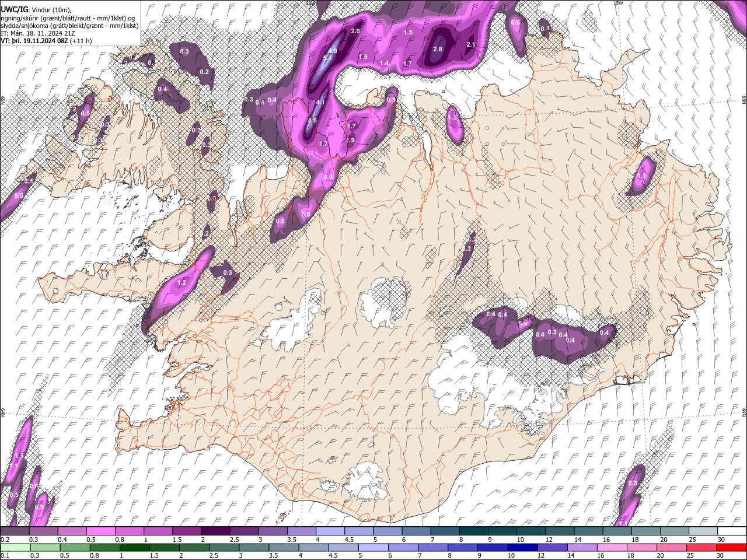
Task: Select the dark teal swatch between 8 and 9
Action: 473,531
